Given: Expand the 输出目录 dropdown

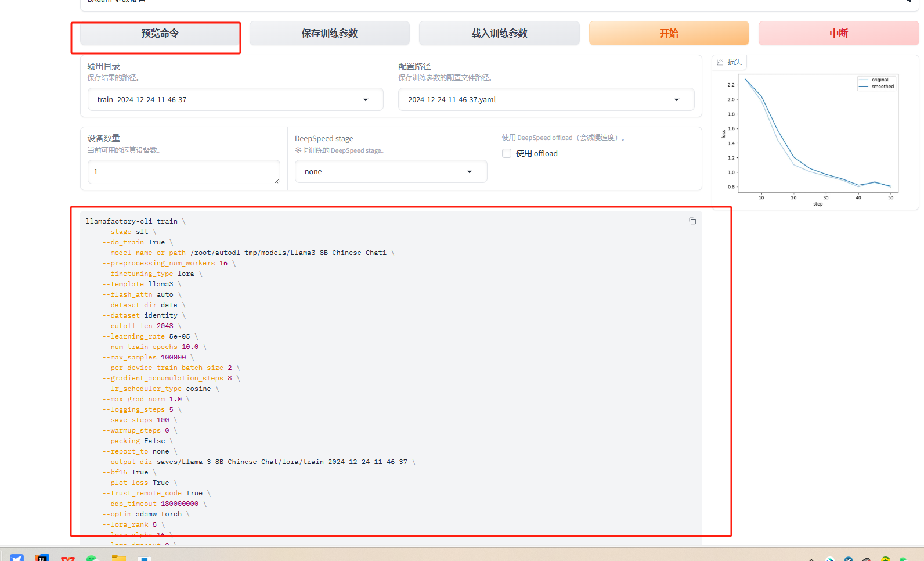Looking at the screenshot, I should (x=366, y=100).
